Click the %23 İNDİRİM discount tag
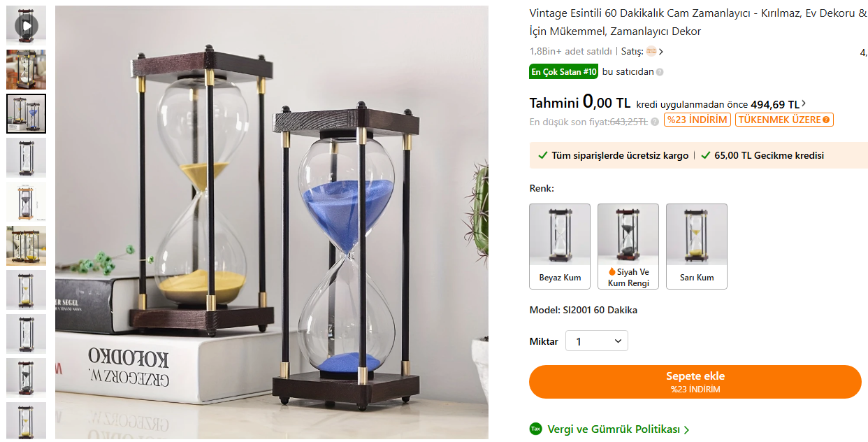 [697, 120]
